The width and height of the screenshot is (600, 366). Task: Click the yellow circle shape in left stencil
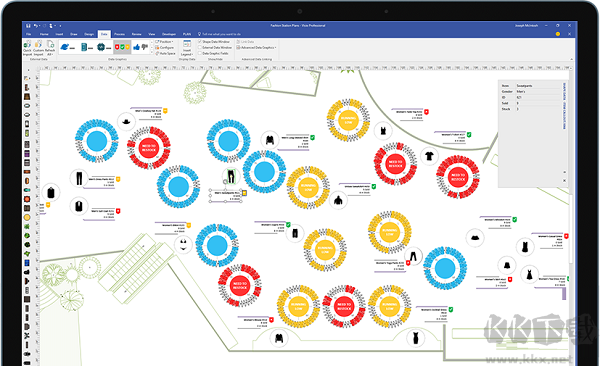27,217
